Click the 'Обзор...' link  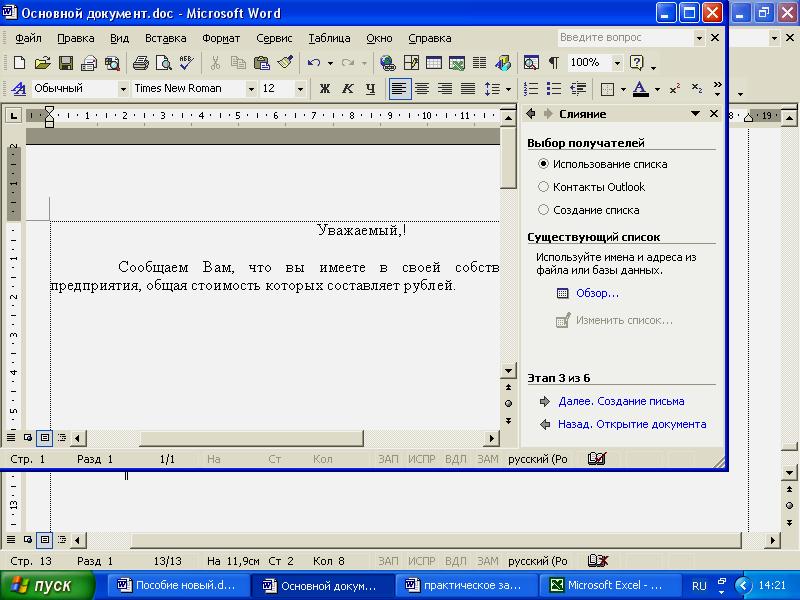tap(597, 293)
